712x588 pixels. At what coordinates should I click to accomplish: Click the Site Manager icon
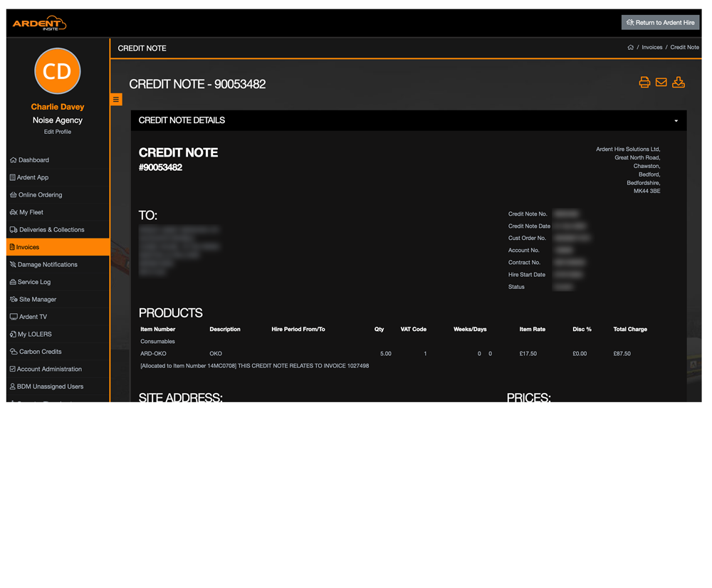click(x=14, y=299)
